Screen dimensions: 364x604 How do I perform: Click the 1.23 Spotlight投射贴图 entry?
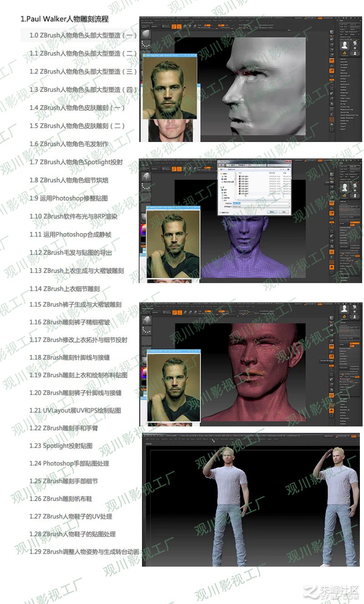coord(61,446)
